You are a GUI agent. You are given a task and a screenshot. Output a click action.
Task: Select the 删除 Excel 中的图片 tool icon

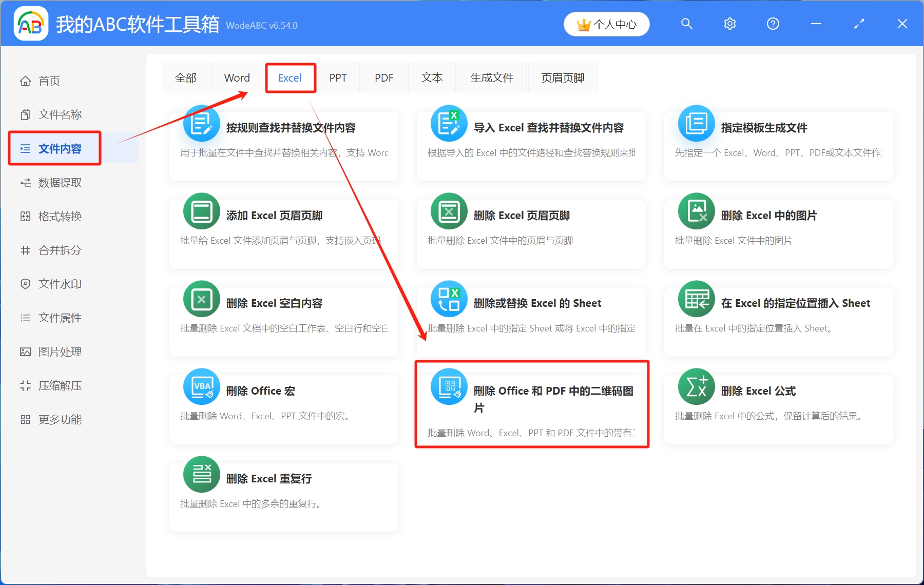pyautogui.click(x=696, y=211)
